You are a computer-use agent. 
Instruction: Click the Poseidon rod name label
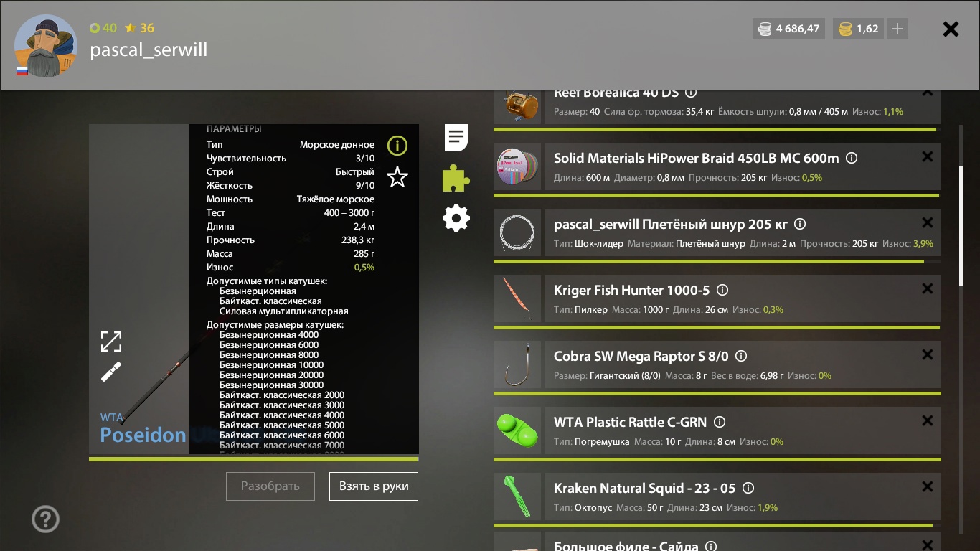click(143, 435)
